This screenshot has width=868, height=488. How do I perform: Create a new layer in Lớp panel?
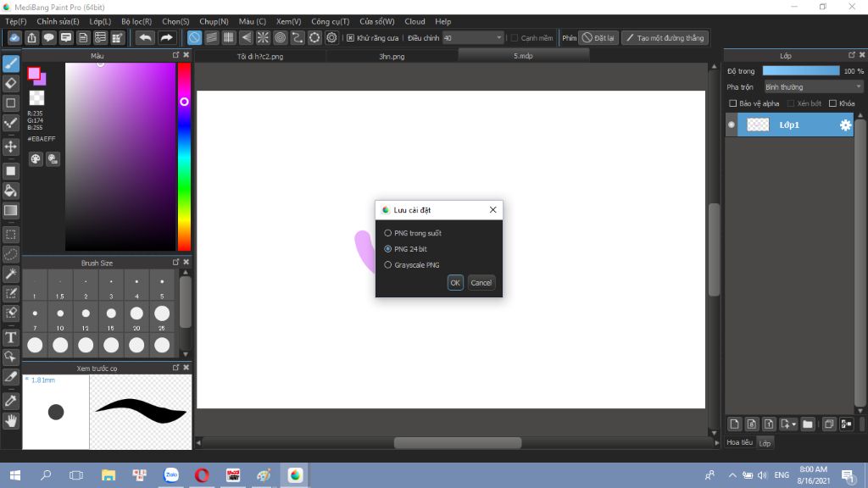[734, 424]
